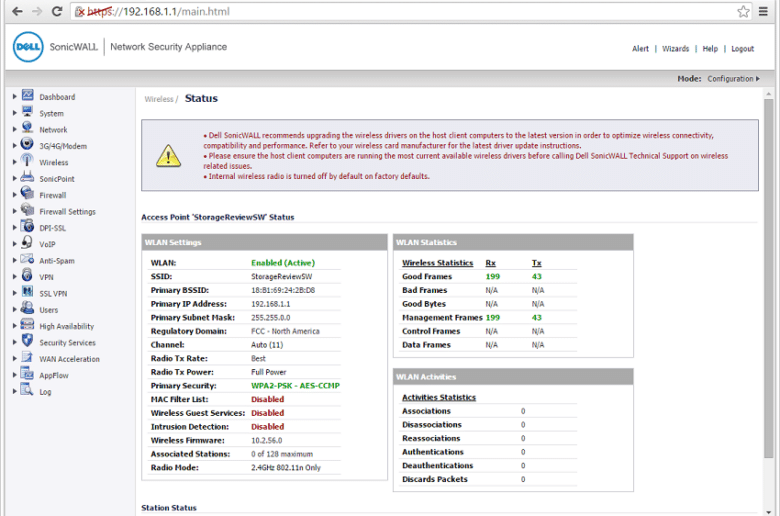Click the DPI-SSL icon
This screenshot has width=780, height=516.
pos(27,226)
